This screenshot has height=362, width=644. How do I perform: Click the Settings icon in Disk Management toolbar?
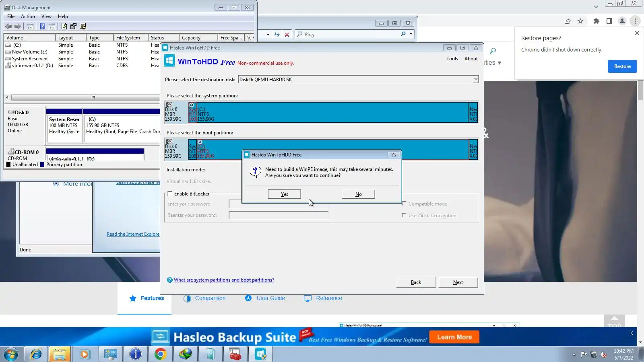tap(83, 27)
